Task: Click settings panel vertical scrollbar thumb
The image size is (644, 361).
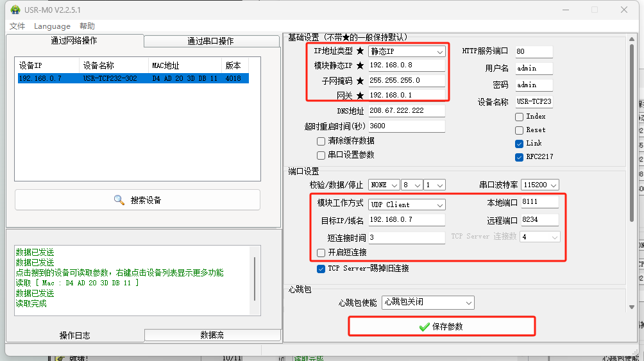Action: point(632,133)
